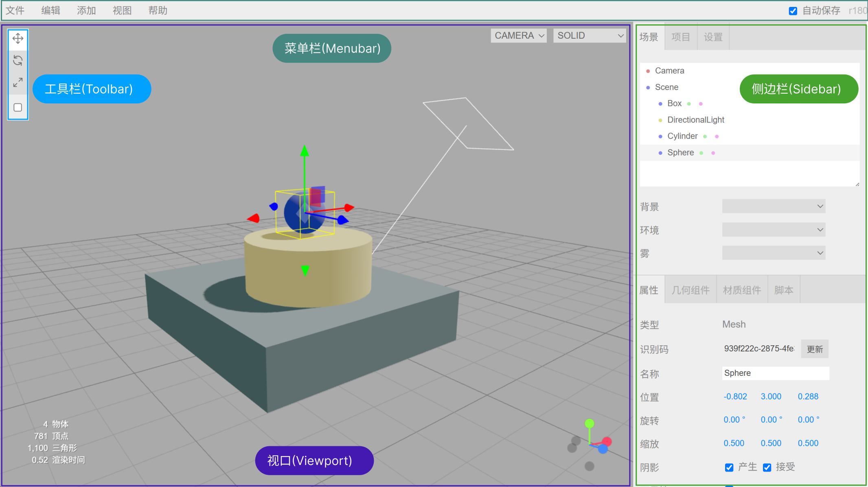Select DirectionalLight in the scene outliner
This screenshot has width=868, height=487.
tap(695, 120)
